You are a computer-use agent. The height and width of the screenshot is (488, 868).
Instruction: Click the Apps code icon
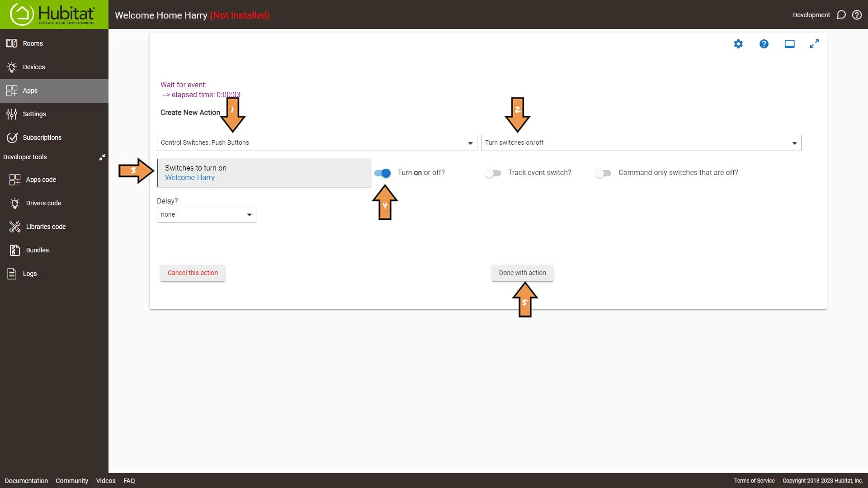15,180
